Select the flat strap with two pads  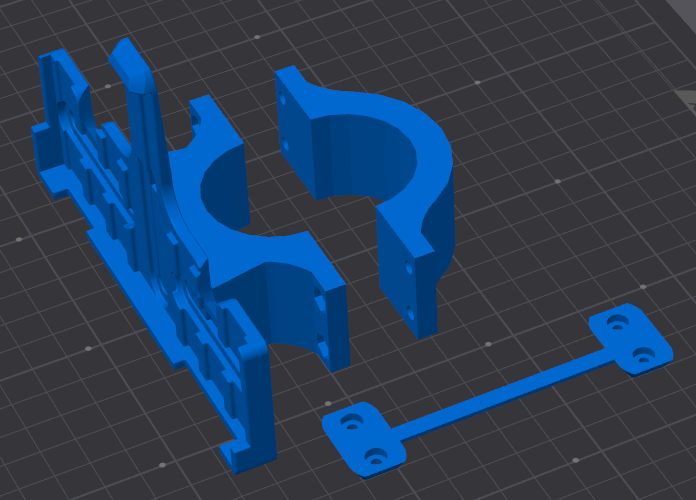point(497,391)
